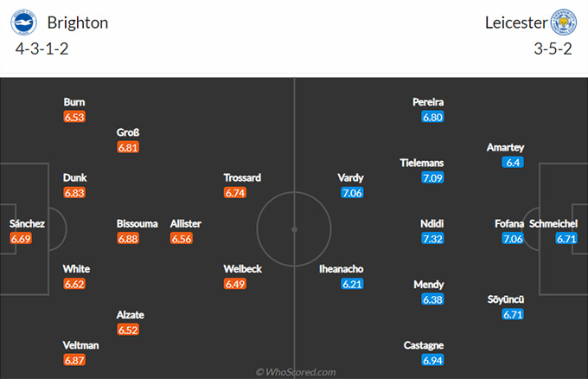Click the WhoScored.com watermark

point(296,372)
